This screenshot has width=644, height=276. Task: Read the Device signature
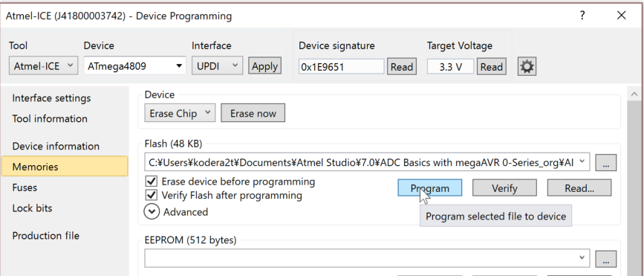click(x=402, y=67)
